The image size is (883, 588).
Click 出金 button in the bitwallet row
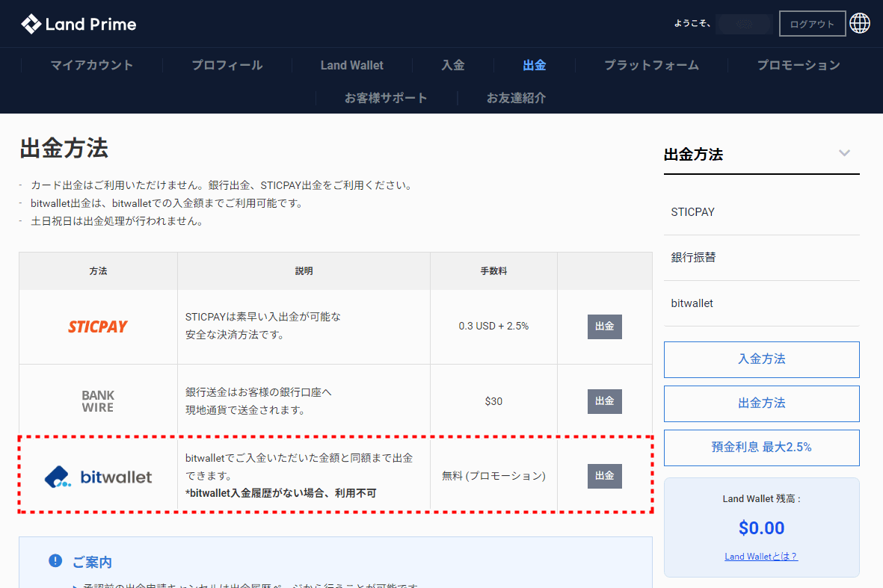tap(605, 476)
